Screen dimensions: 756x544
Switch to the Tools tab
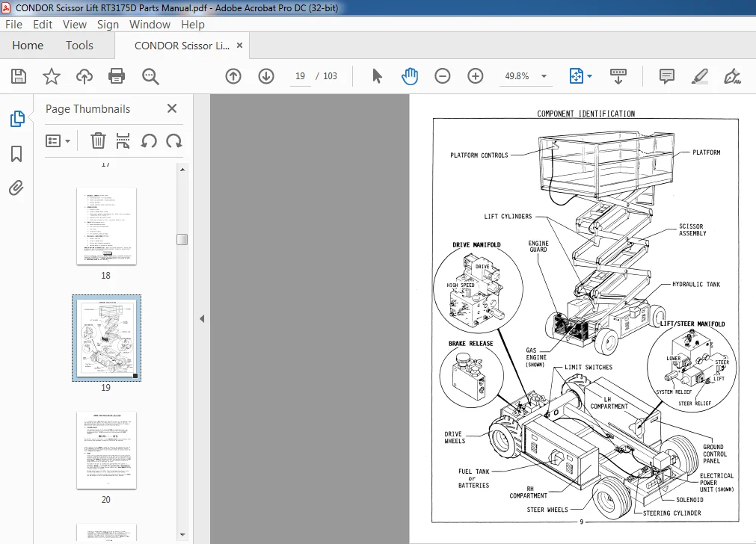click(x=79, y=46)
